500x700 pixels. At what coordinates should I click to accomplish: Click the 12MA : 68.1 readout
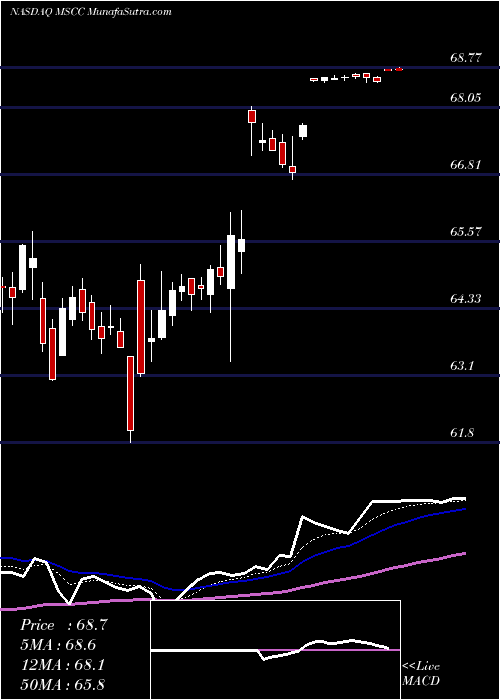click(62, 665)
